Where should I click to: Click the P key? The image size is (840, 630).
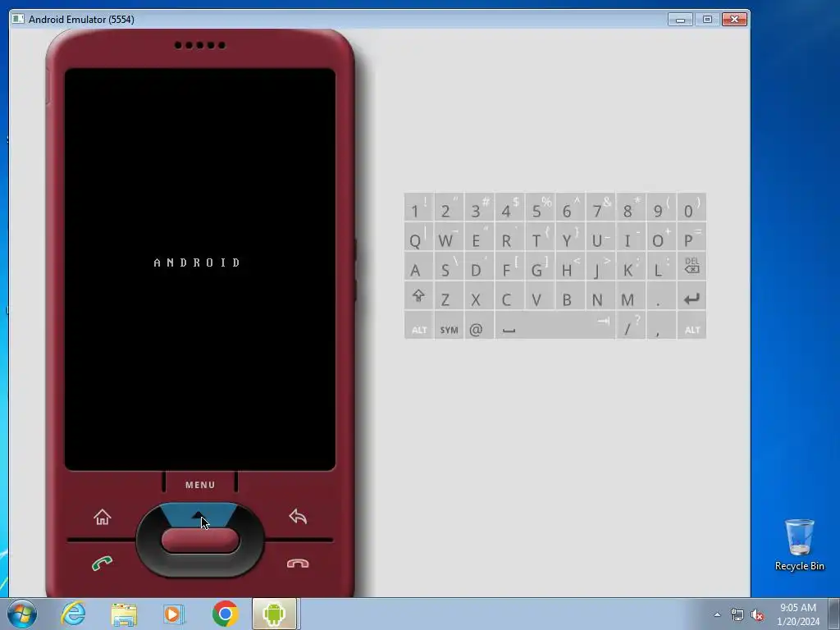pyautogui.click(x=692, y=237)
